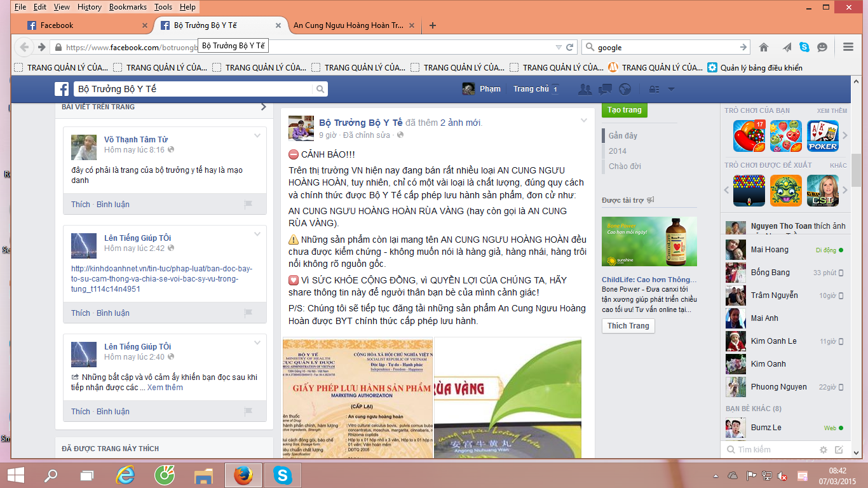Open chat with Trâm Nguyễn
Viewport: 868px width, 488px height.
coord(785,295)
